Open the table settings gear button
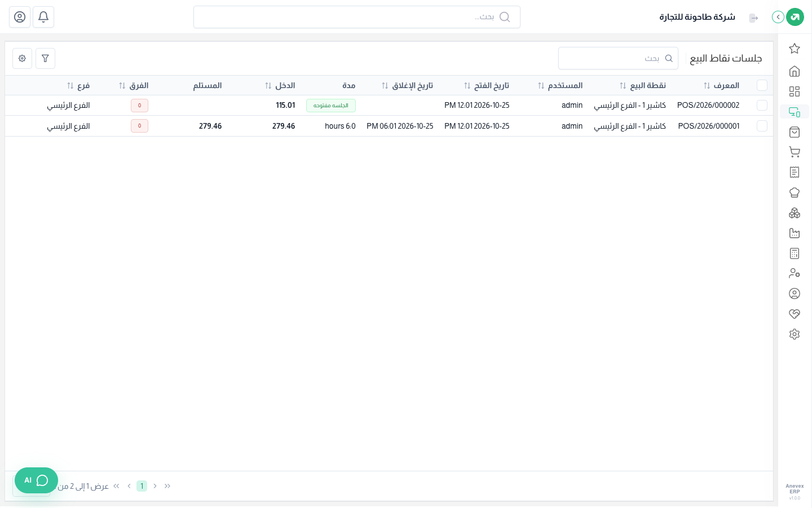The height and width of the screenshot is (508, 812). pos(22,58)
